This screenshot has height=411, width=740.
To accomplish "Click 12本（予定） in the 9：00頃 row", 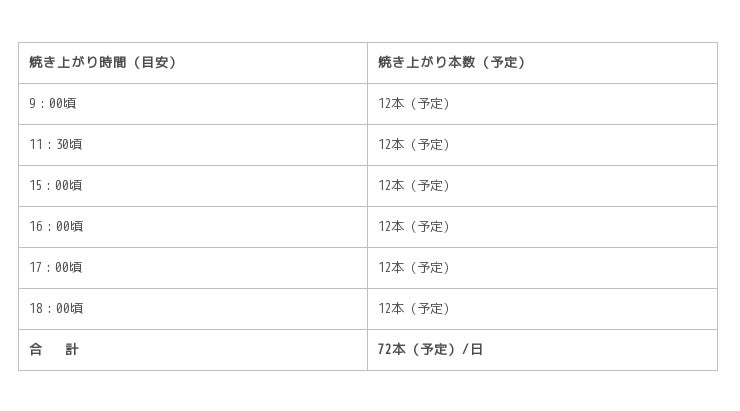I will 415,104.
